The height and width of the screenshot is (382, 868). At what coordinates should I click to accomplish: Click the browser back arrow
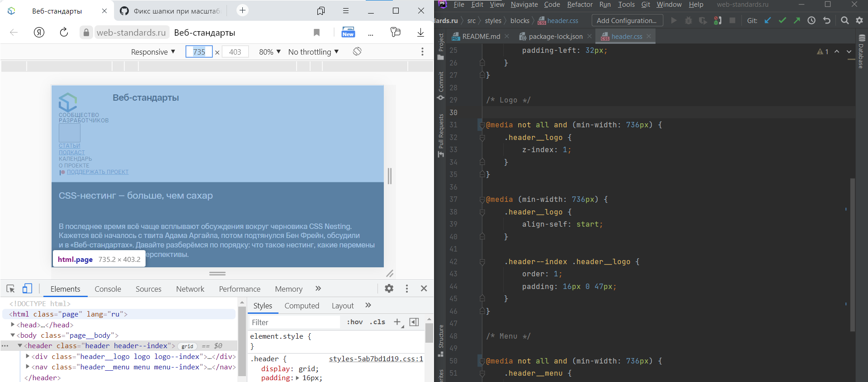coord(14,32)
